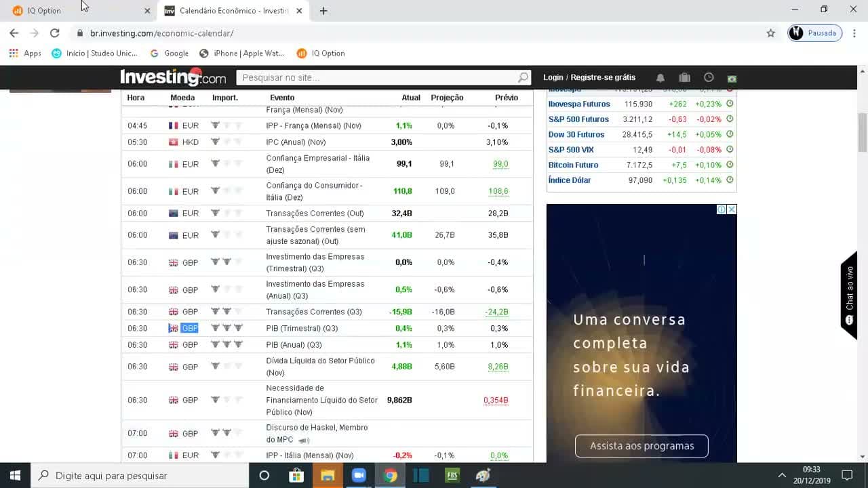Open a new browser tab

coord(323,11)
